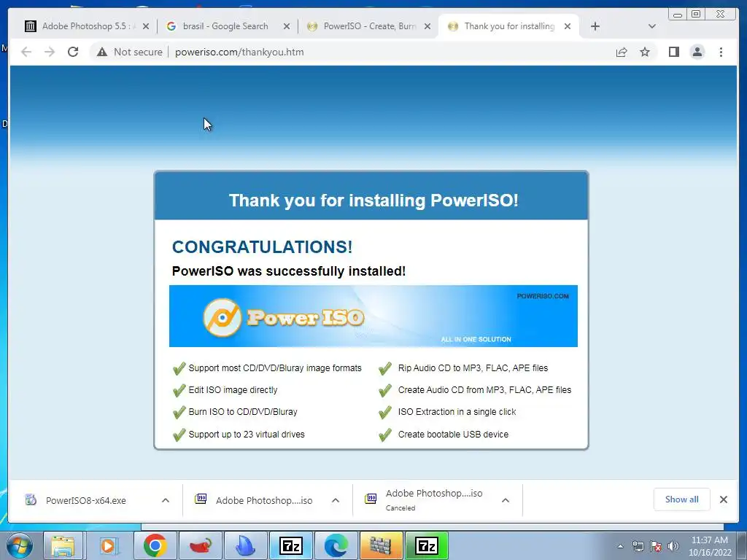
Task: Click 'Edit ISO image directly' text
Action: click(233, 390)
